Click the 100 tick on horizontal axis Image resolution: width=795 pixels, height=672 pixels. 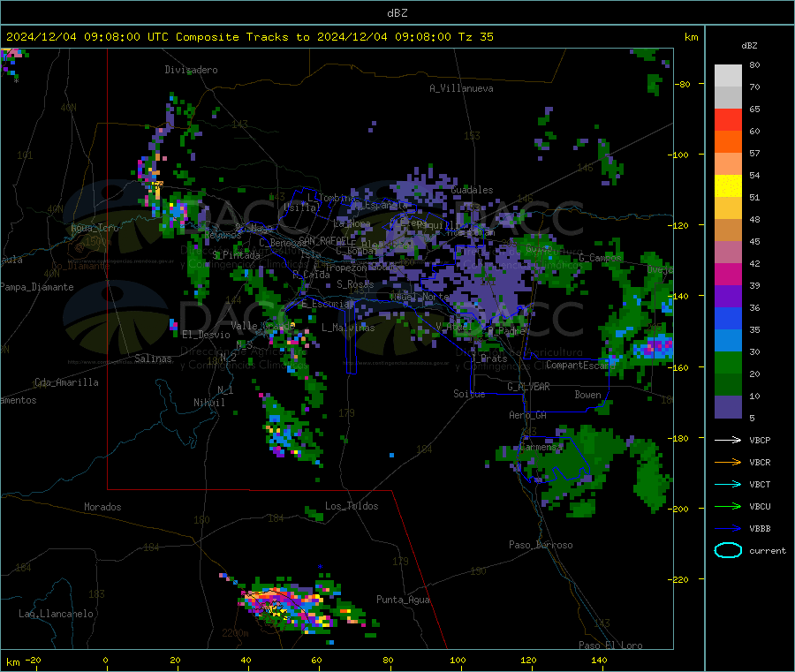tap(458, 660)
